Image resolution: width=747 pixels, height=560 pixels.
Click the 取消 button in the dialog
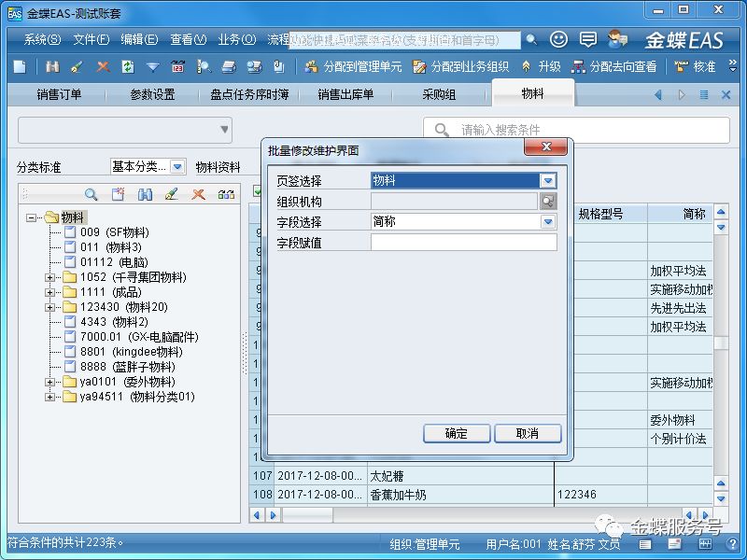click(x=528, y=433)
